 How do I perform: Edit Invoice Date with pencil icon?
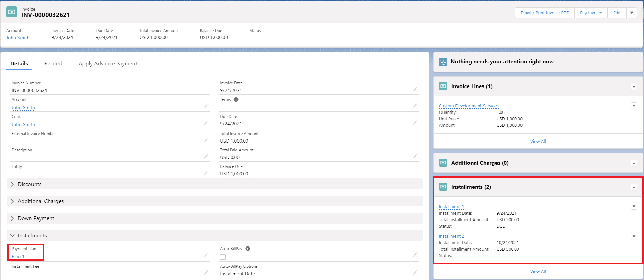(x=415, y=89)
